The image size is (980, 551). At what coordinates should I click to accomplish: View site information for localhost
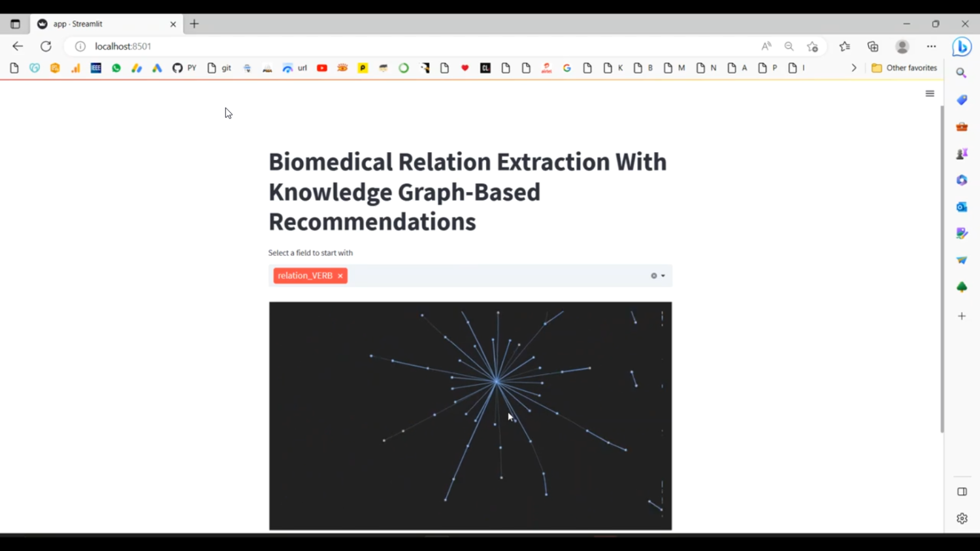point(80,46)
